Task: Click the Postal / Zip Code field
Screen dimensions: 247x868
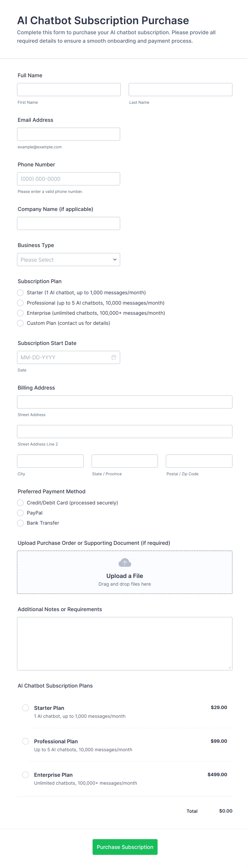Action: [199, 461]
